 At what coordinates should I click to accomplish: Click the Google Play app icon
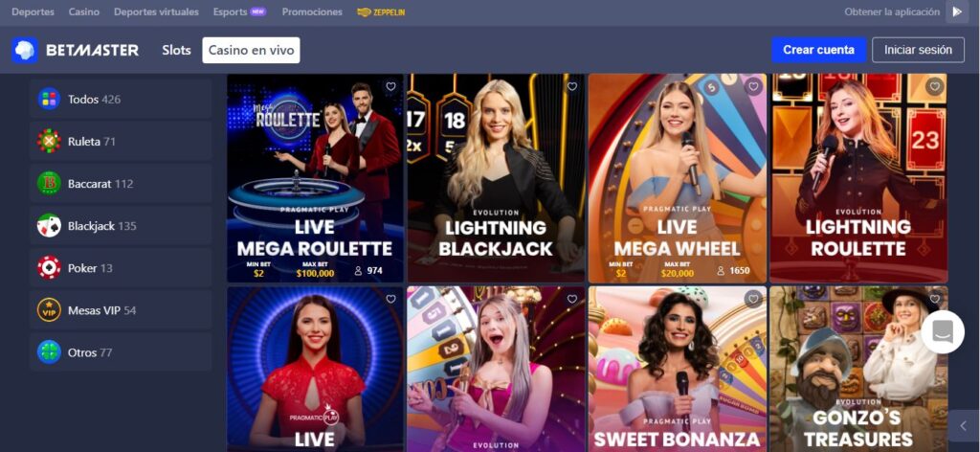tap(957, 11)
